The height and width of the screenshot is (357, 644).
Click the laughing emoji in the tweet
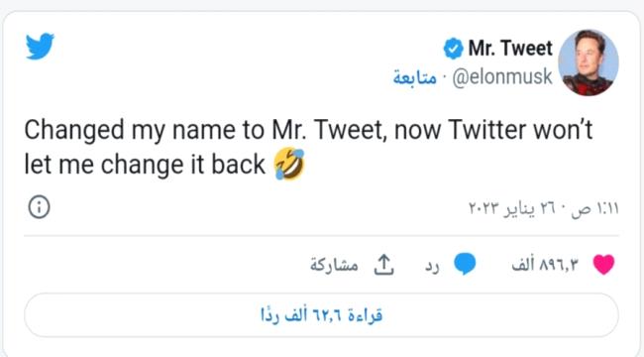pyautogui.click(x=289, y=164)
